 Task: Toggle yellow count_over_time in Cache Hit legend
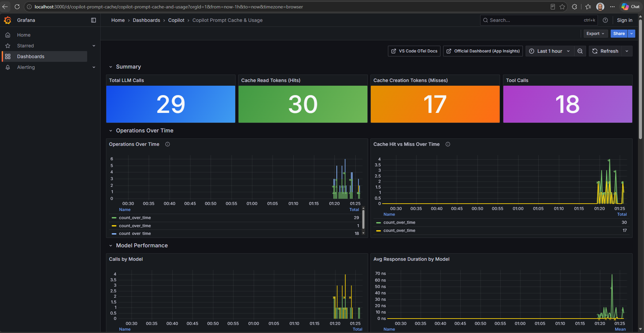(x=399, y=231)
